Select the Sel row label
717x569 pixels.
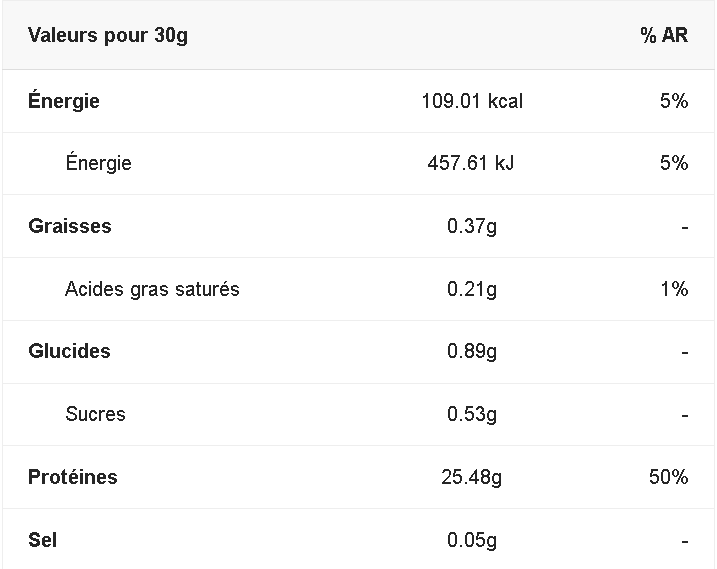43,540
